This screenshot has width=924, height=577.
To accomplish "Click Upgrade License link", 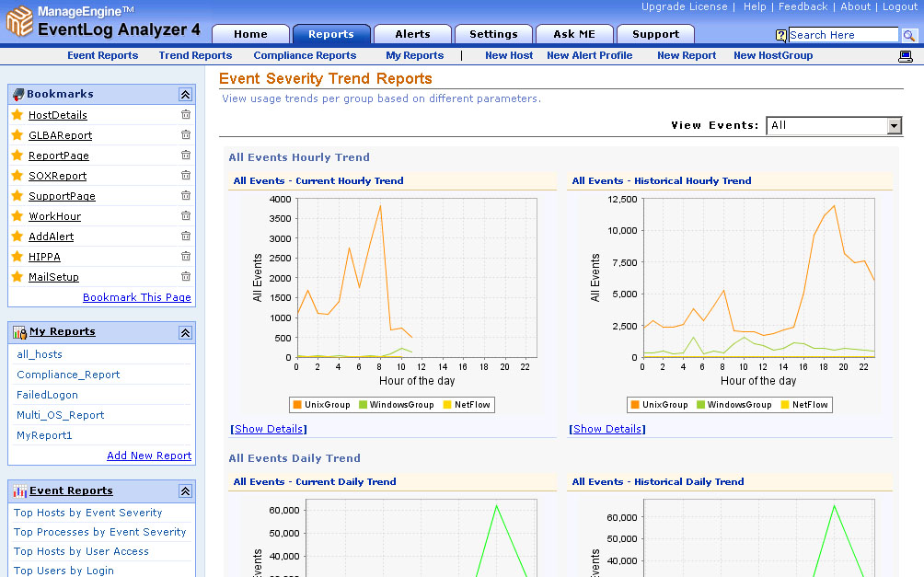I will 684,6.
